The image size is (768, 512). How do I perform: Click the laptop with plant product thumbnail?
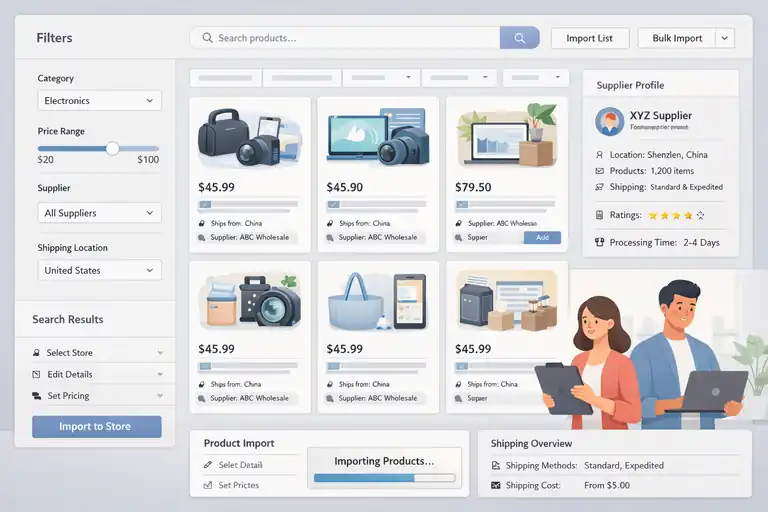coord(506,136)
